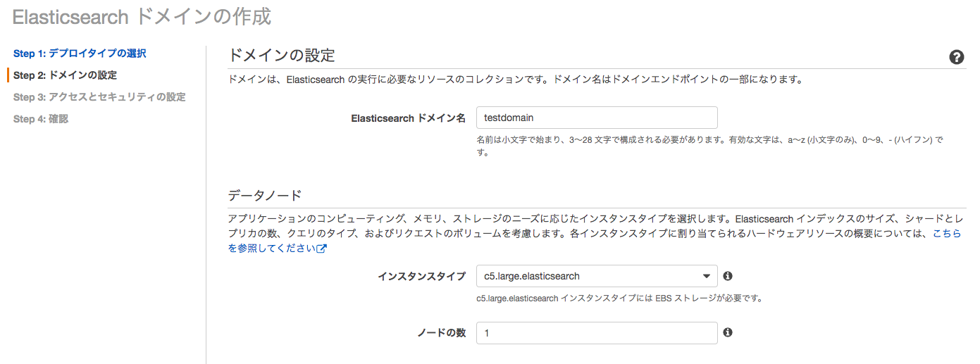Click the EBS storage requirement note

click(620, 298)
